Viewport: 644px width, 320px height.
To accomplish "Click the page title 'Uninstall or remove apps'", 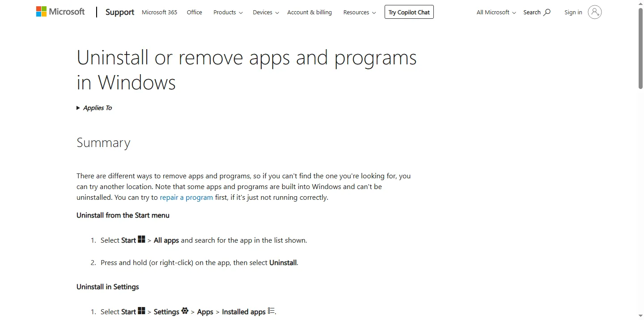I will pyautogui.click(x=246, y=70).
